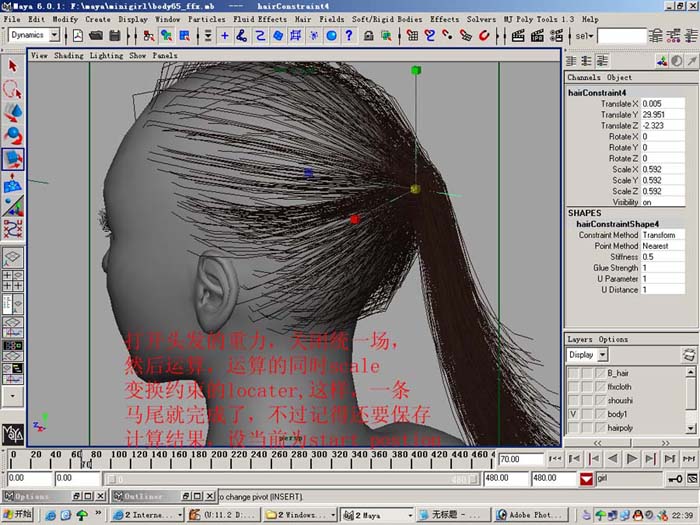The width and height of the screenshot is (700, 525).
Task: Open the Hair menu
Action: tap(303, 19)
